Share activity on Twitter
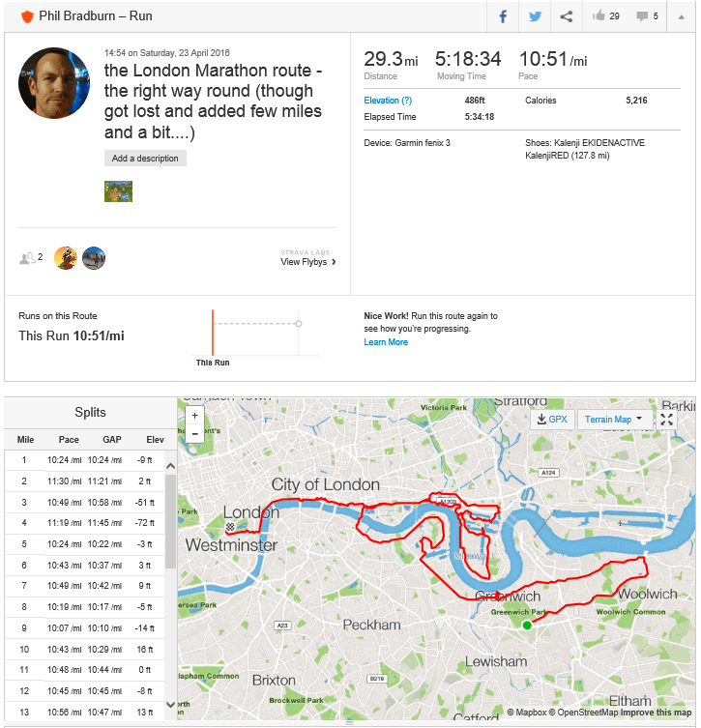This screenshot has width=701, height=728. pyautogui.click(x=535, y=16)
